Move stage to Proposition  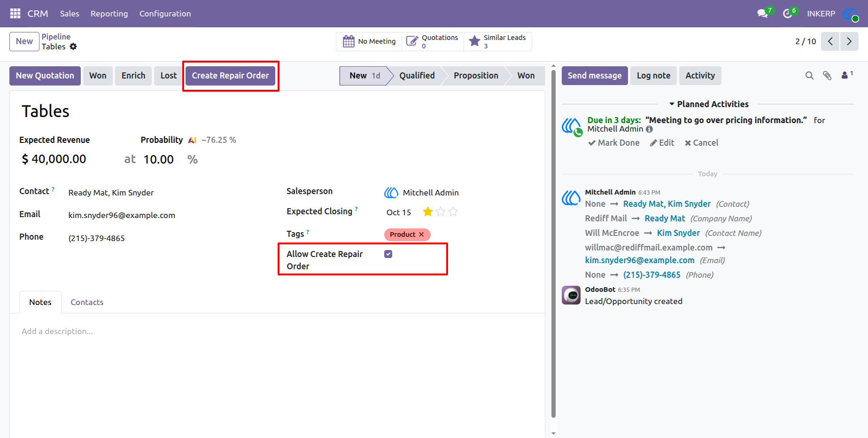(x=476, y=76)
